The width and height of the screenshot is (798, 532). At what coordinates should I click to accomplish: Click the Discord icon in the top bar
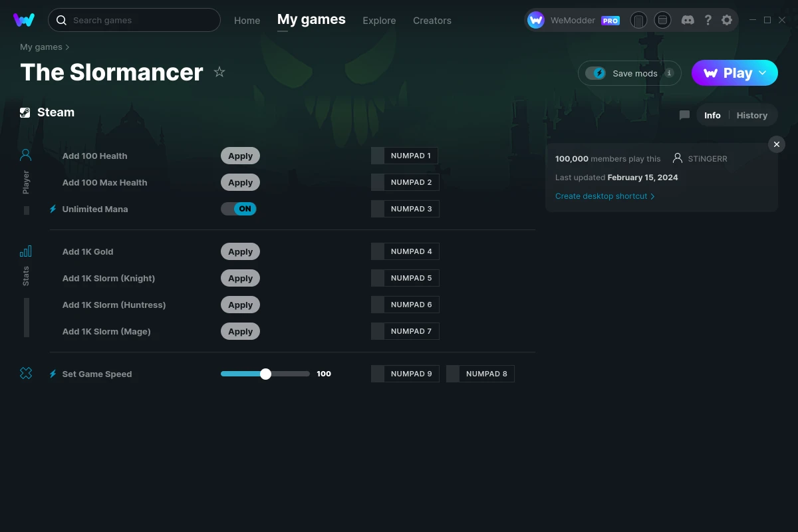pyautogui.click(x=688, y=20)
